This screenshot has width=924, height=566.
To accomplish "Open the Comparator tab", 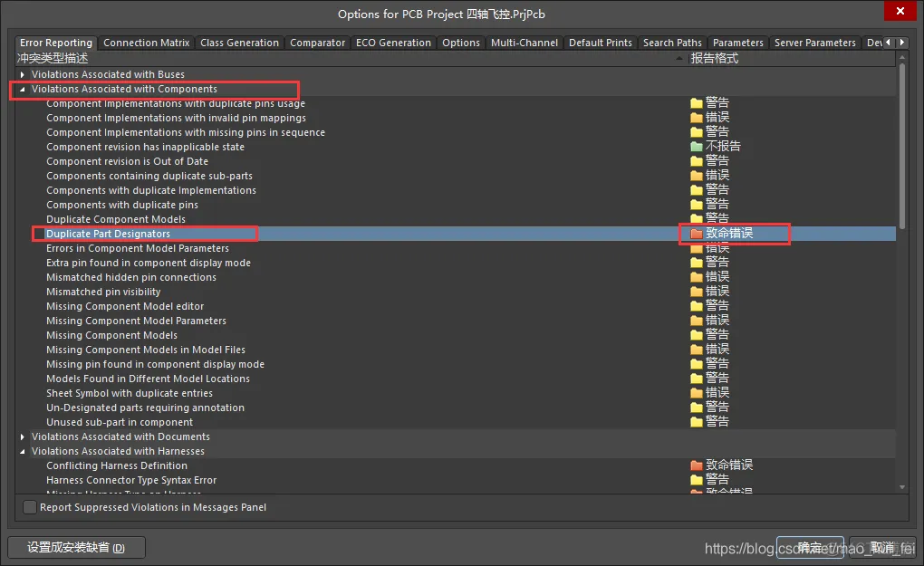I will 317,43.
